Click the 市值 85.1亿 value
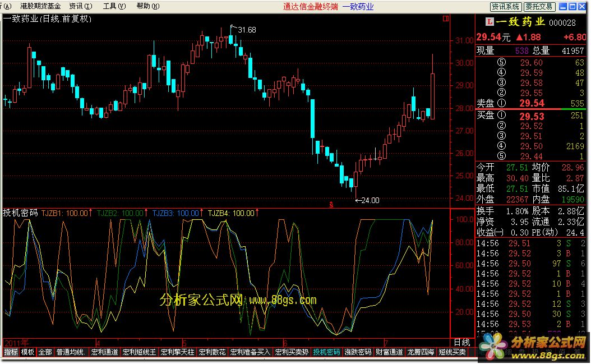Image resolution: width=591 pixels, height=364 pixels. coord(571,188)
